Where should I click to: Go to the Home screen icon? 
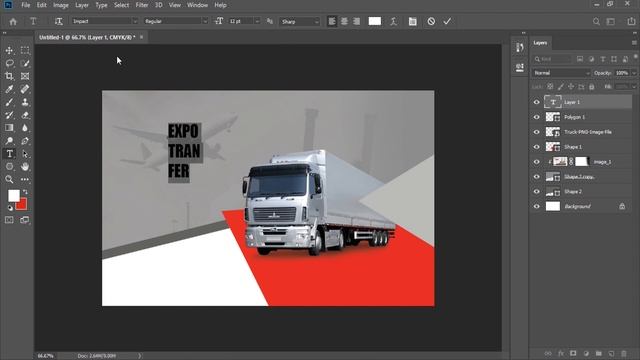point(13,21)
